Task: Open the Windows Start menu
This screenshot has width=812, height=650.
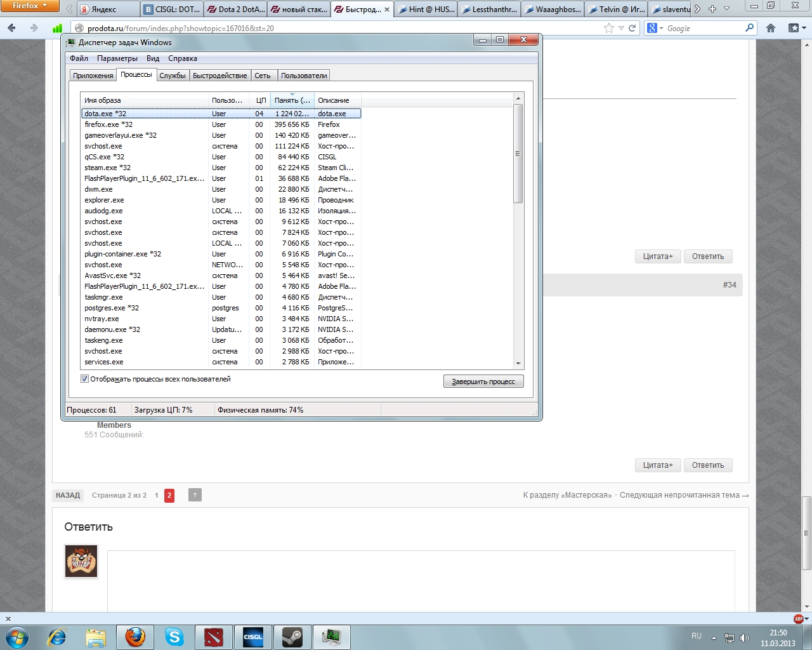Action: point(17,637)
